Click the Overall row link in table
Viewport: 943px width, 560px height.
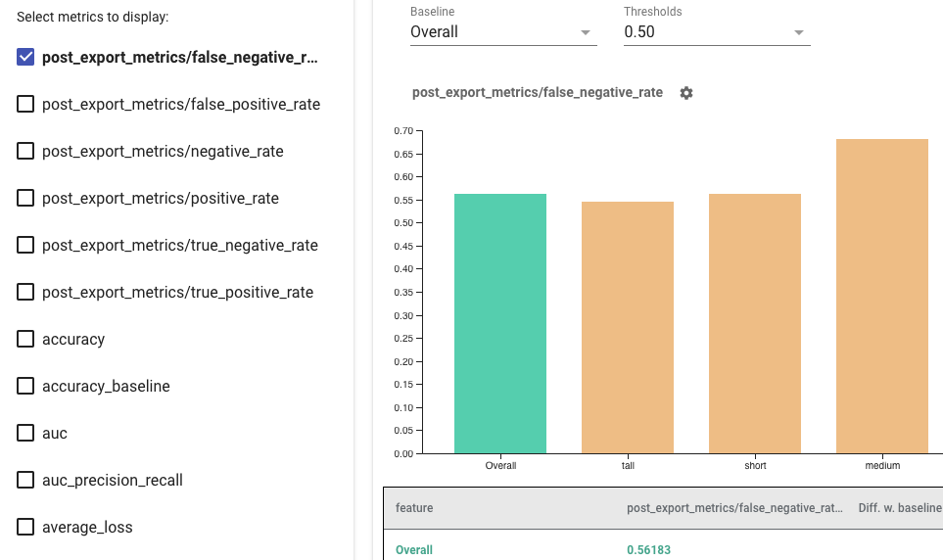(x=414, y=550)
